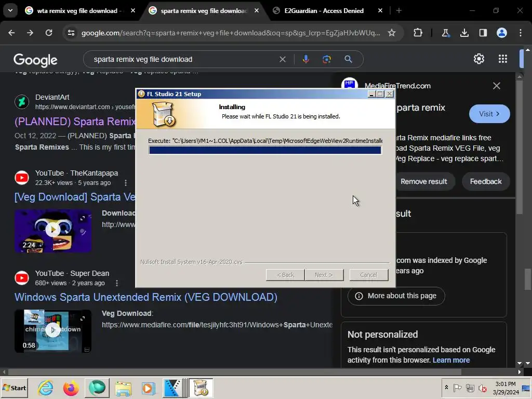Play the 2:24 Sparta video thumbnail
532x399 pixels.
(x=53, y=231)
